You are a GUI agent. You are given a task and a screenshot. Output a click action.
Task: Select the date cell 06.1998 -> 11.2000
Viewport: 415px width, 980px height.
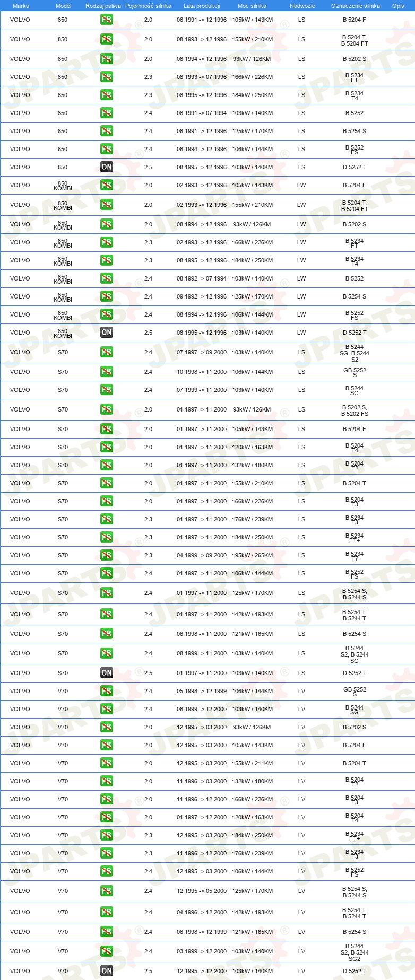[x=202, y=634]
